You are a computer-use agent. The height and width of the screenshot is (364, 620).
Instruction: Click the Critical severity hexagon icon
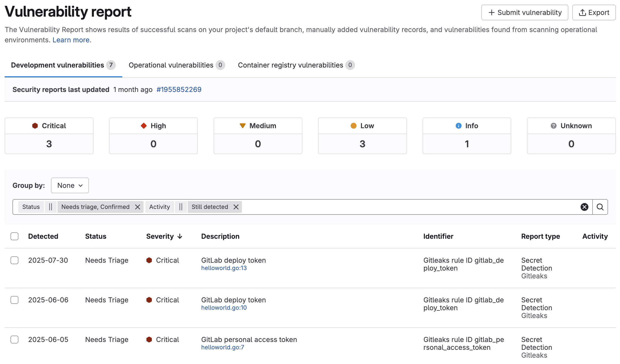point(35,125)
